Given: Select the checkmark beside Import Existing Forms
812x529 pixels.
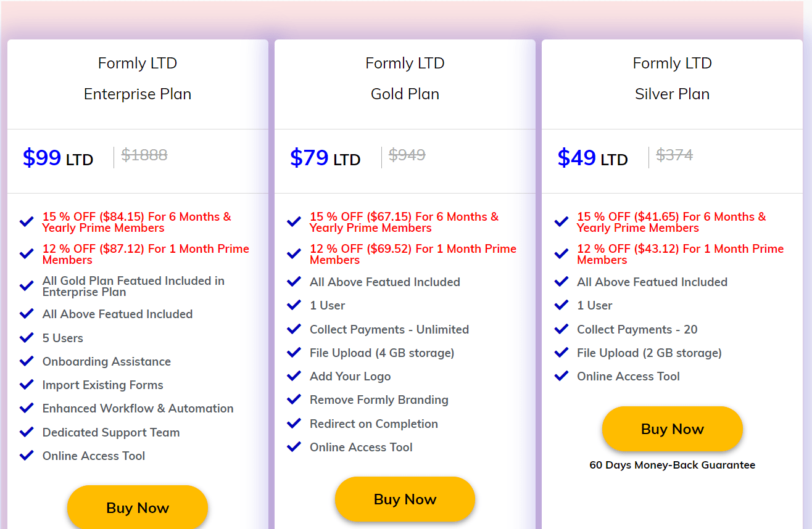Looking at the screenshot, I should [x=27, y=384].
